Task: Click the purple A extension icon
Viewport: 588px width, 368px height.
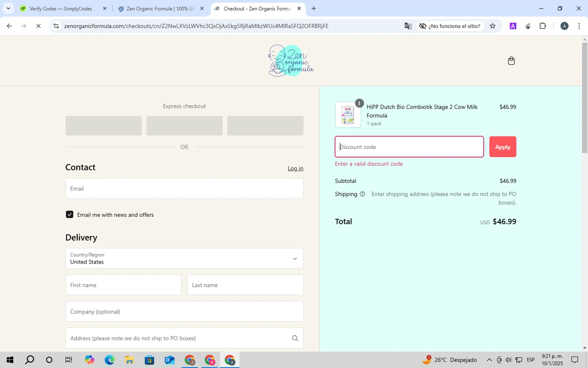Action: pos(513,26)
